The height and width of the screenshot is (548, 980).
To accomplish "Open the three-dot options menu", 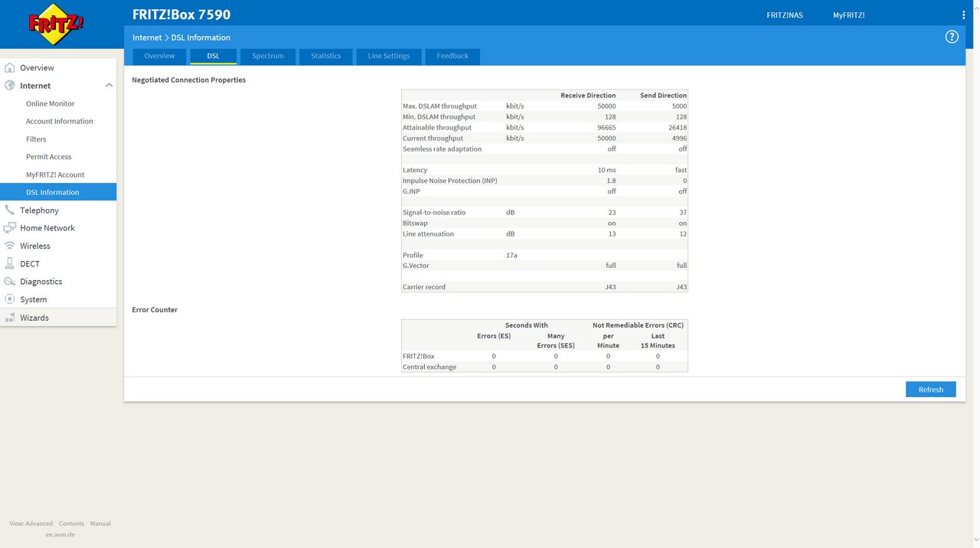I will pyautogui.click(x=963, y=15).
